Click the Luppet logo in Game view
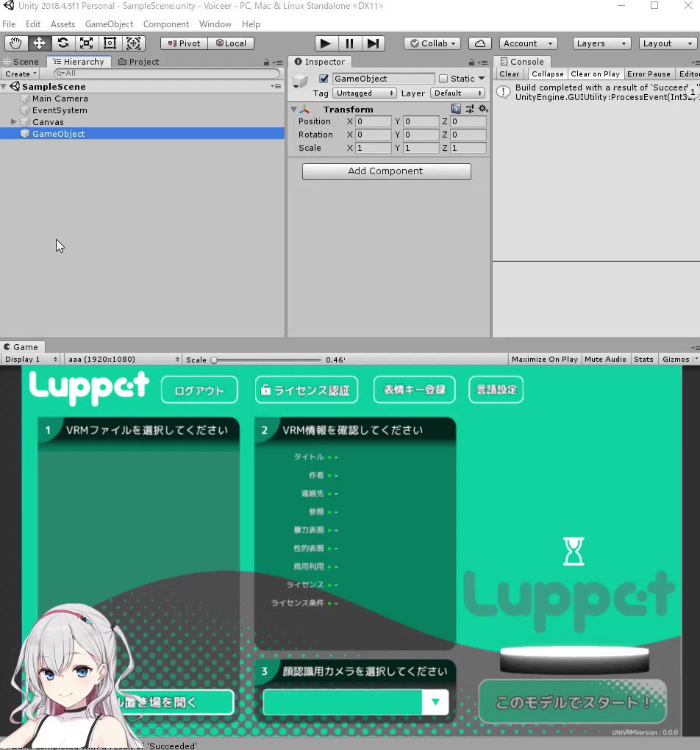This screenshot has height=750, width=700. [x=89, y=388]
